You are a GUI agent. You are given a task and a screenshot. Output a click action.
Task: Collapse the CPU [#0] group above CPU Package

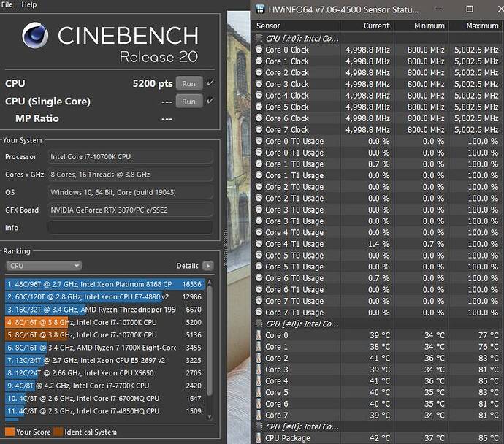pos(259,426)
